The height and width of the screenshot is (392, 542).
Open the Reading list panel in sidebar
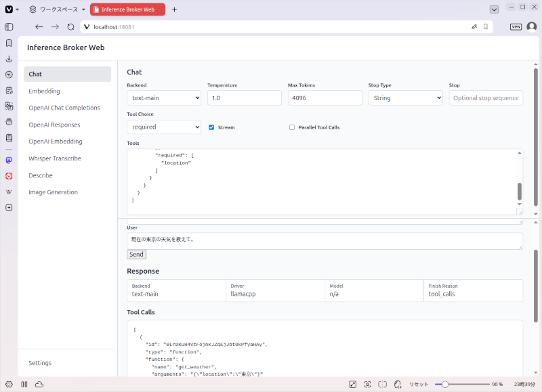pos(9,138)
